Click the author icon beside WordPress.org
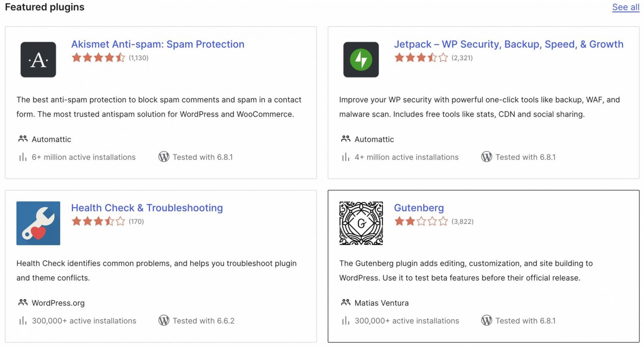Image resolution: width=644 pixels, height=347 pixels. [23, 302]
